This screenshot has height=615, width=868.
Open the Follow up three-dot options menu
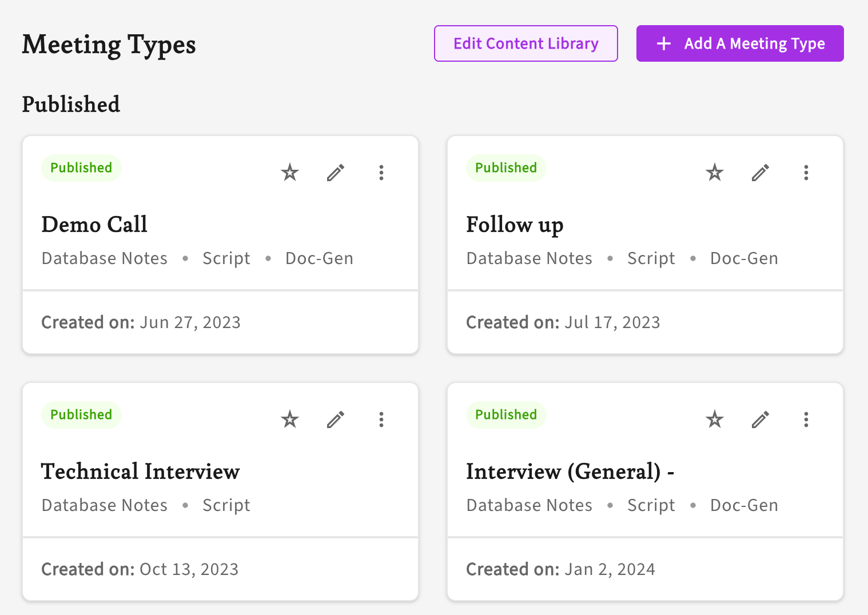(x=806, y=173)
